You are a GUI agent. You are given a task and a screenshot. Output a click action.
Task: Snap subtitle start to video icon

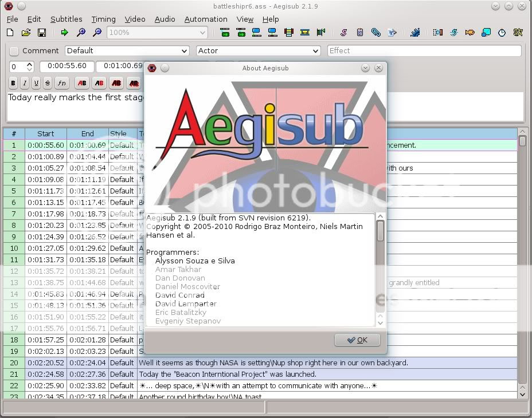coord(257,33)
